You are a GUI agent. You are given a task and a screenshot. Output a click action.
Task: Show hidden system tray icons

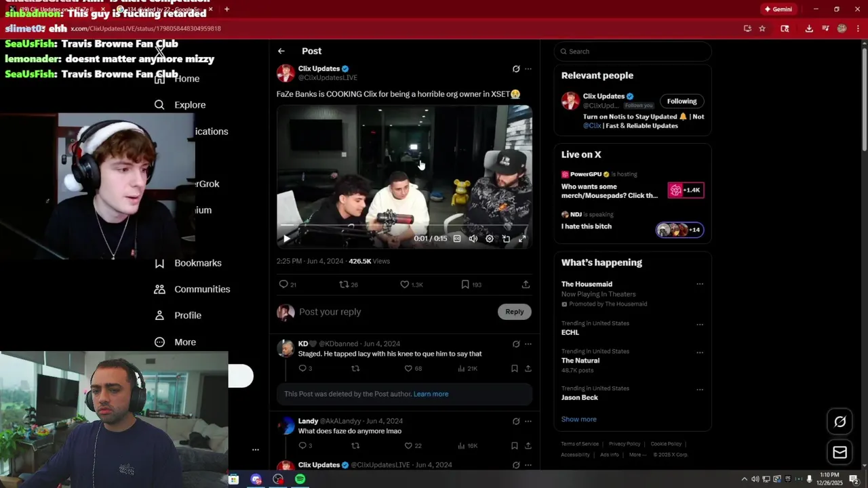[744, 479]
